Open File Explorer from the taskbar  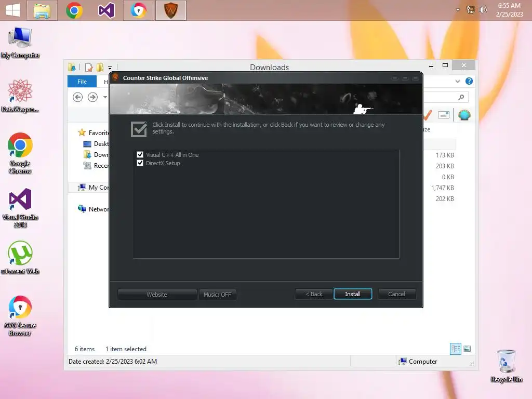(x=42, y=10)
